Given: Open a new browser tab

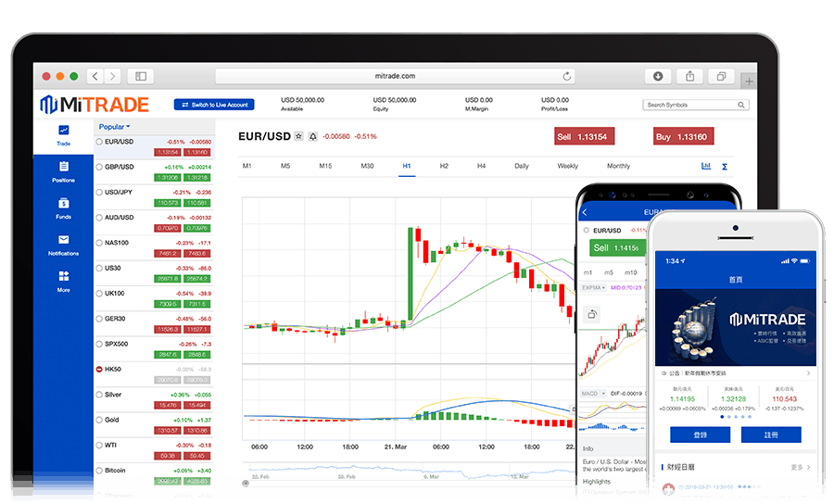Looking at the screenshot, I should [749, 82].
